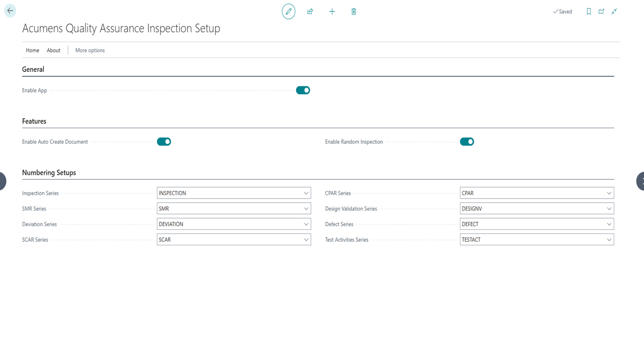Click More options link
644x362 pixels.
pyautogui.click(x=90, y=50)
